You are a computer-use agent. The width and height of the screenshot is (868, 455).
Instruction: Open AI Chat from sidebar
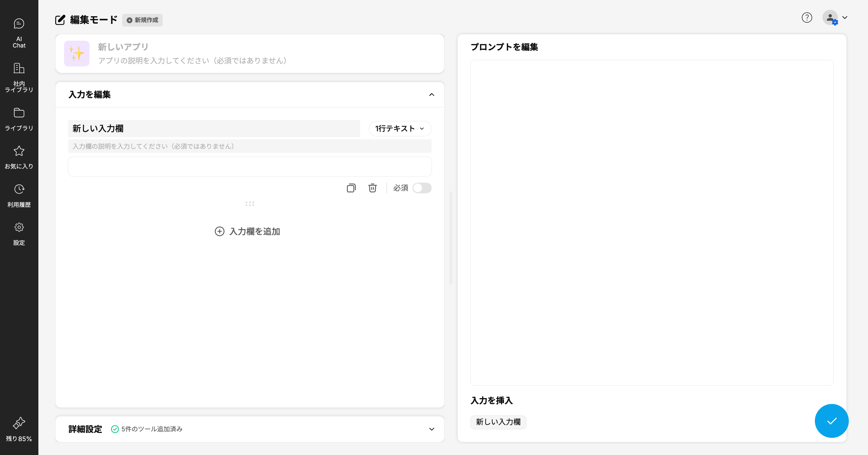click(x=19, y=33)
